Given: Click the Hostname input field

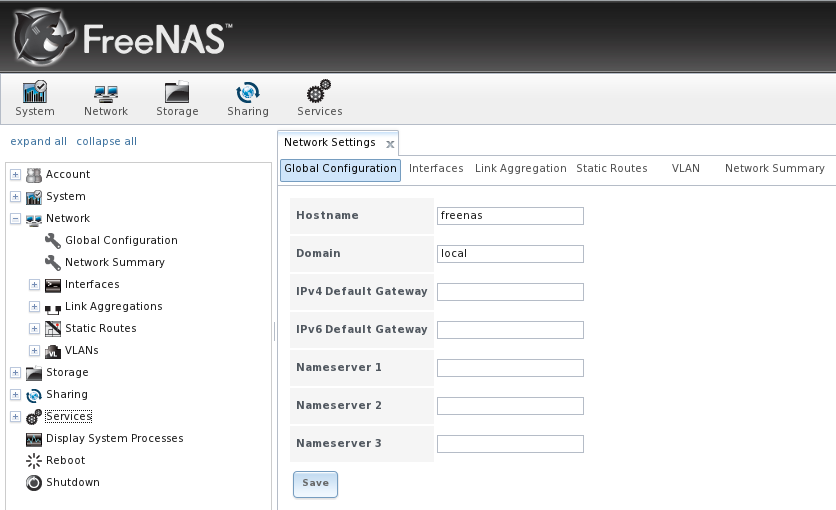Looking at the screenshot, I should [510, 216].
